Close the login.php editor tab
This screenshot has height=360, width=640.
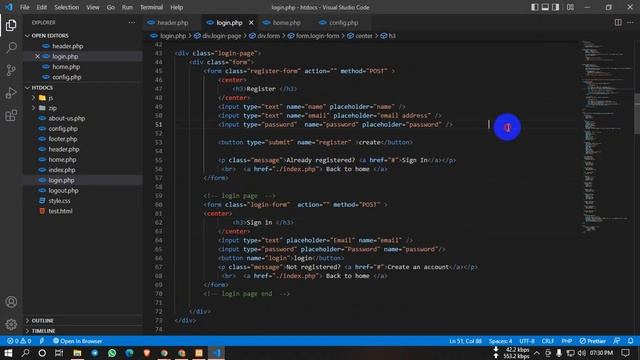click(x=251, y=22)
